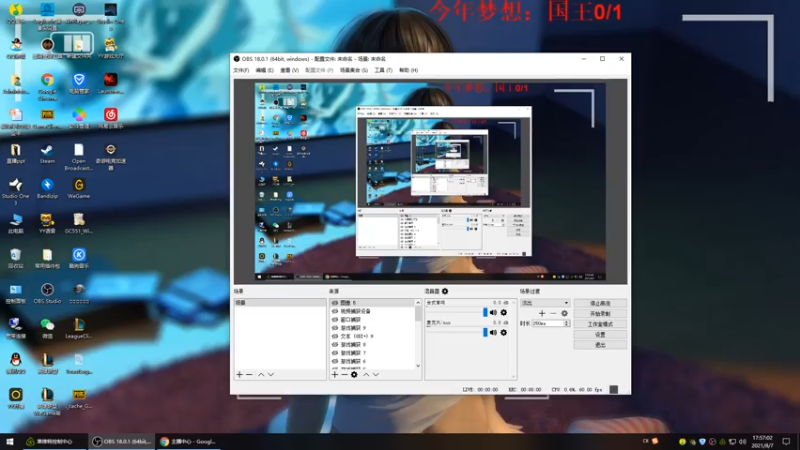The image size is (800, 450).
Task: Move the scene up in the Scenes panel
Action: point(261,374)
